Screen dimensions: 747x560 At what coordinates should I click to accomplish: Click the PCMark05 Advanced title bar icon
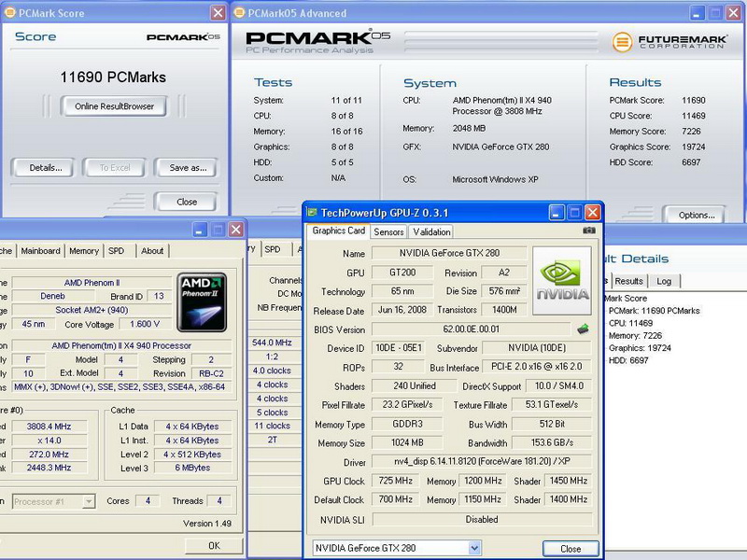(x=239, y=12)
